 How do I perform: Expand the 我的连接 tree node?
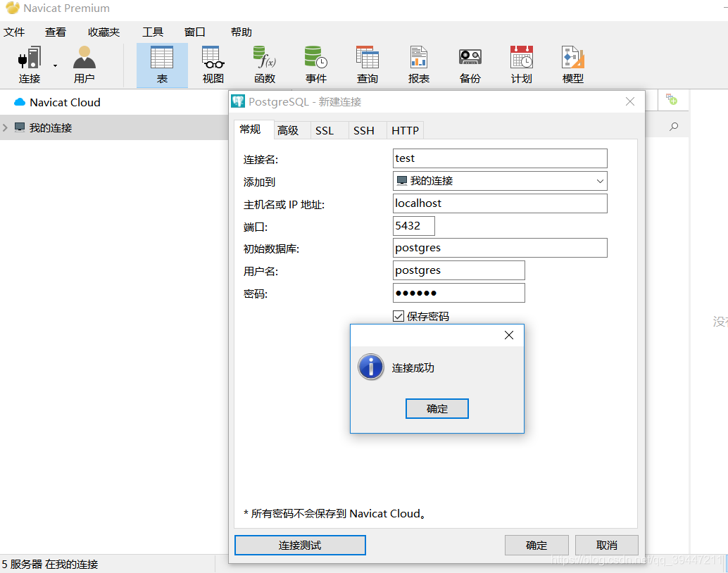point(5,127)
